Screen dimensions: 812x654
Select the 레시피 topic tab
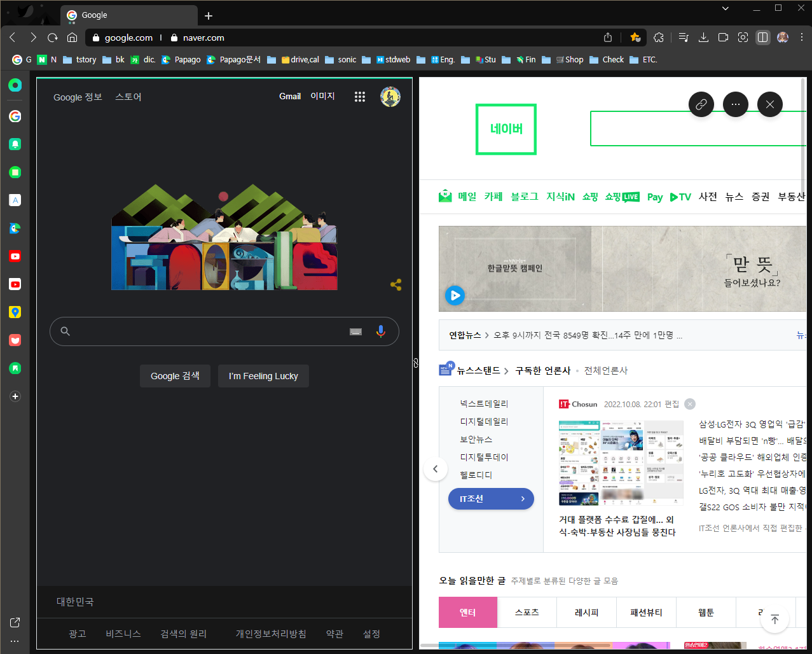(587, 613)
